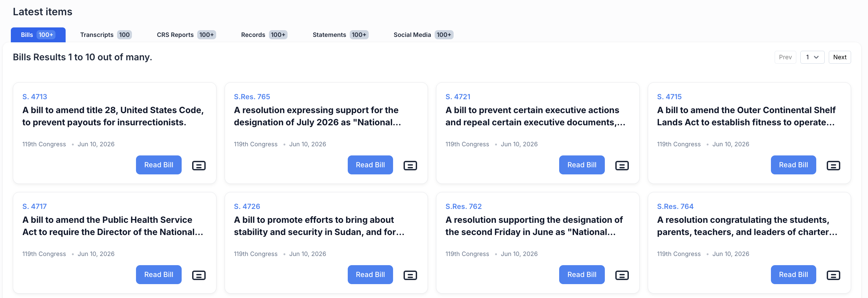Click the S. 4726 bill number link

247,207
